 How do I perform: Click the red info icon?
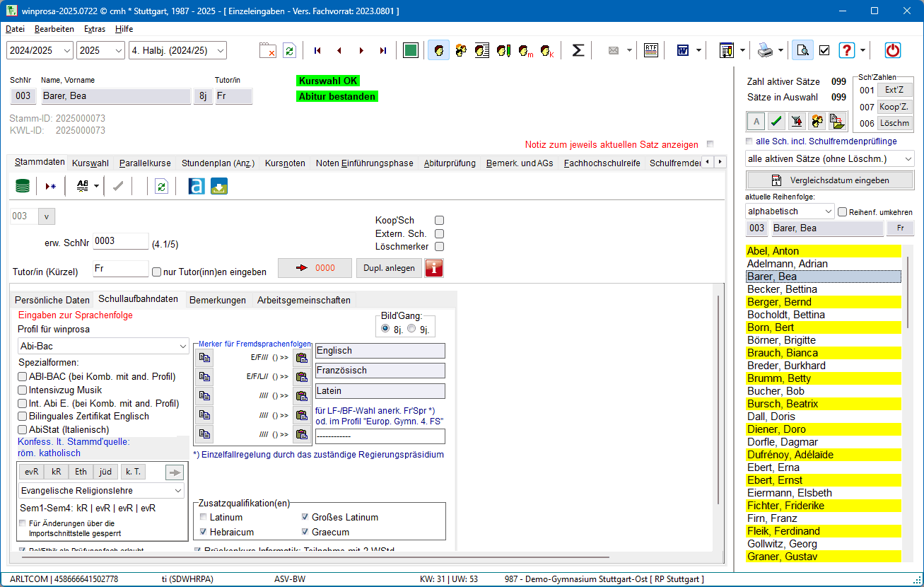point(433,268)
